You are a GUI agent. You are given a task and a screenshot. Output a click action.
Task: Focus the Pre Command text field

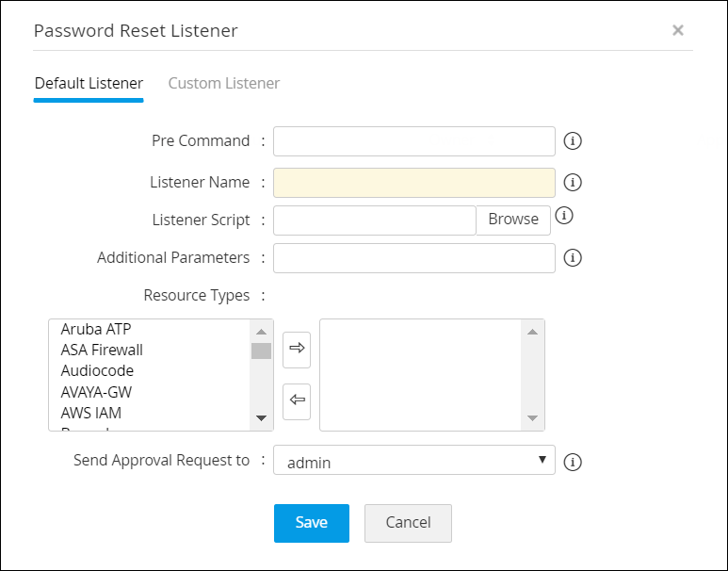coord(414,141)
